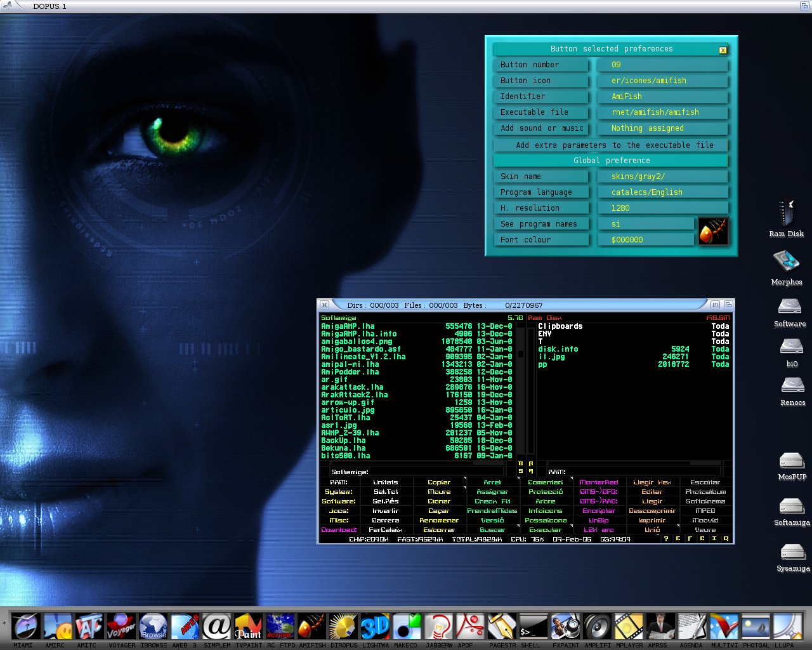Expand the Arrel button menu
This screenshot has height=650, width=812.
pyautogui.click(x=492, y=482)
